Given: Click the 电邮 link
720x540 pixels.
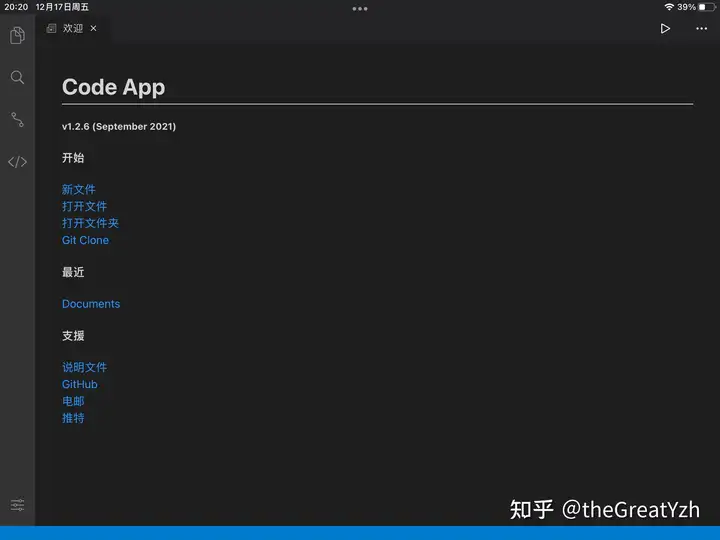Looking at the screenshot, I should coord(73,401).
